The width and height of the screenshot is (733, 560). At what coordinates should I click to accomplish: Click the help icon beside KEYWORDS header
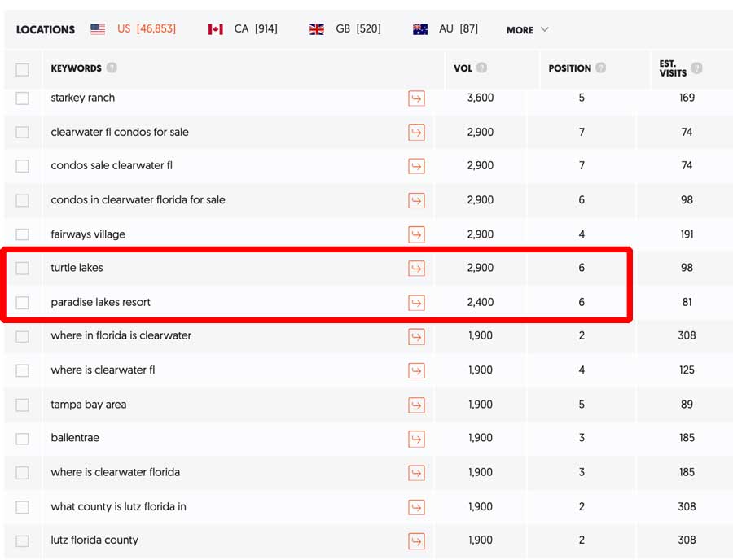coord(112,68)
